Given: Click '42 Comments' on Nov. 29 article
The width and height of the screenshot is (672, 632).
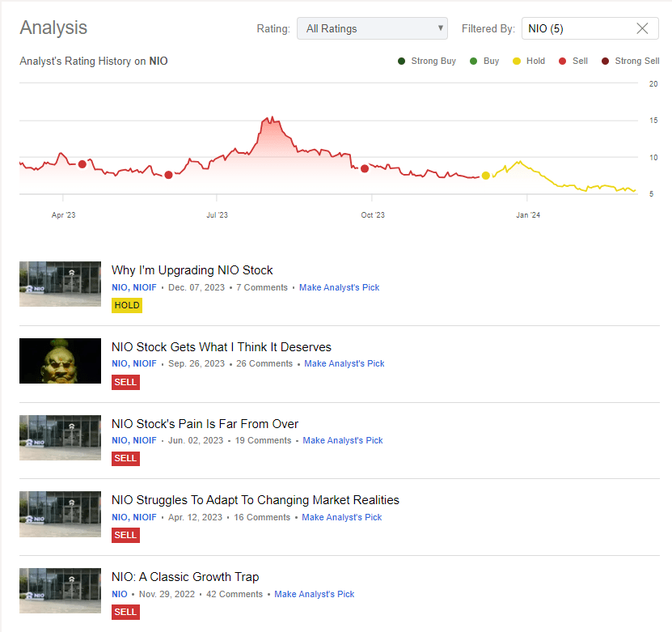Looking at the screenshot, I should [x=235, y=594].
